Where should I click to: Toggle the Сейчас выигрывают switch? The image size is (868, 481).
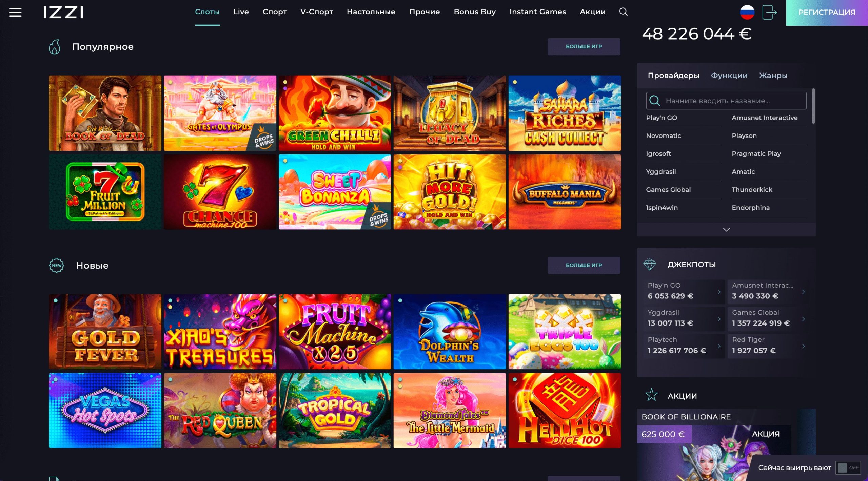(x=848, y=468)
